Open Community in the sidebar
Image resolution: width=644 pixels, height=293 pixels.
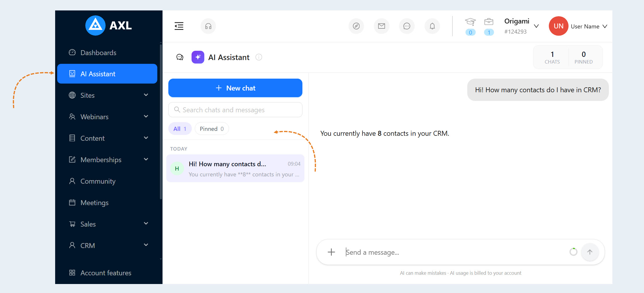pyautogui.click(x=107, y=181)
